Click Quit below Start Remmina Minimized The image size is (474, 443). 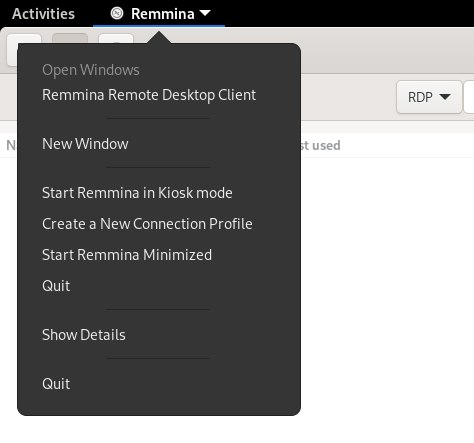click(159, 286)
